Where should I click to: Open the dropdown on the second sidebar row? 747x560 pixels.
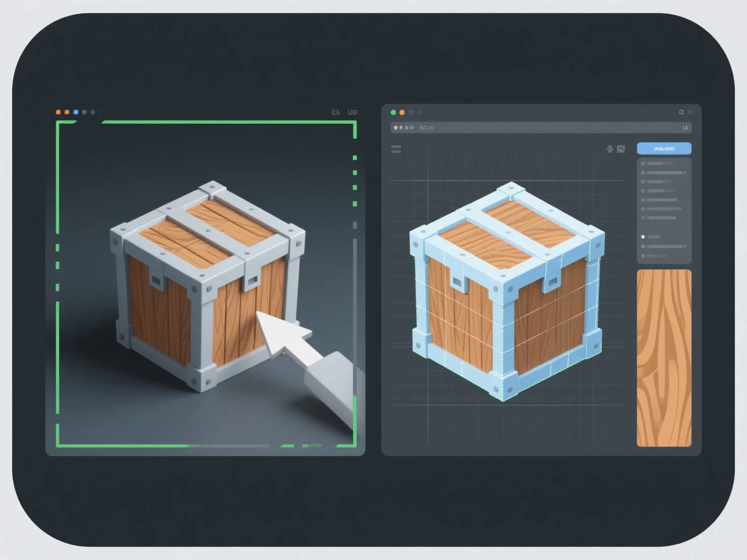686,172
